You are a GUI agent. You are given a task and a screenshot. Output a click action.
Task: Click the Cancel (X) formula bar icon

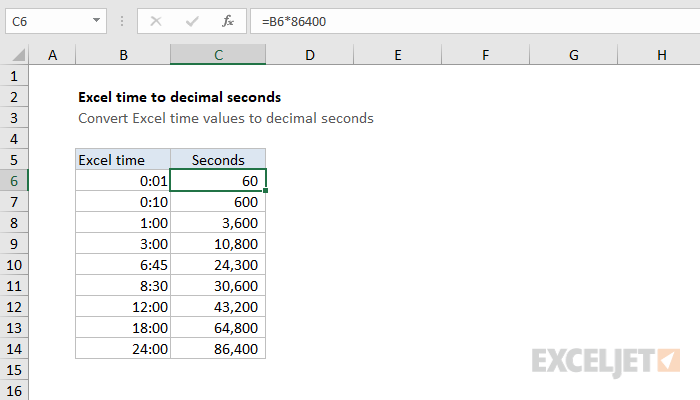(x=156, y=21)
